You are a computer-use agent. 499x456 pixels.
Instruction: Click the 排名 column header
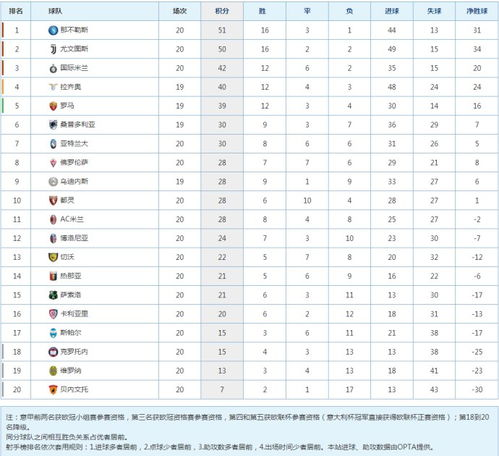(x=16, y=11)
